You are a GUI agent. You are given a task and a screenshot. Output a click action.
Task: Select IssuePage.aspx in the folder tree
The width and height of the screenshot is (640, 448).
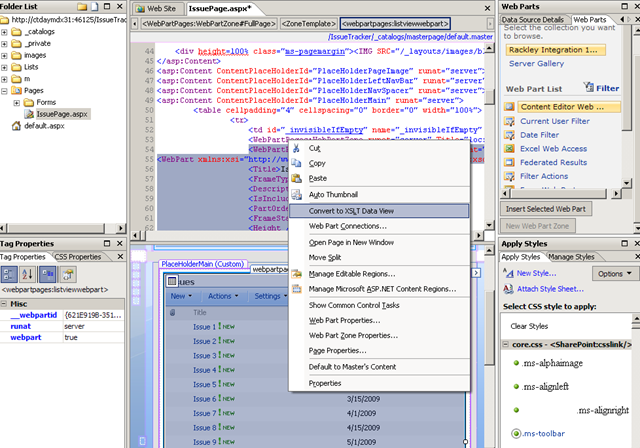point(62,114)
